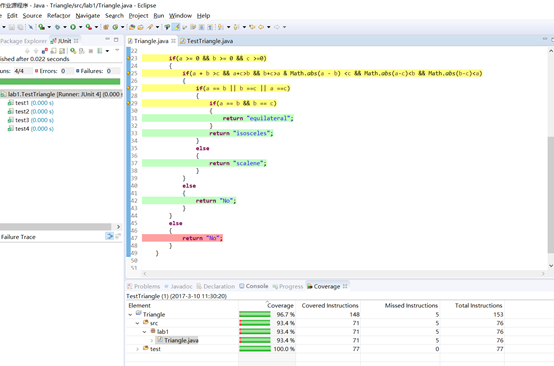Click Previous Failed Test up arrow in JUnit
Image resolution: width=554 pixels, height=366 pixels.
coord(36,51)
